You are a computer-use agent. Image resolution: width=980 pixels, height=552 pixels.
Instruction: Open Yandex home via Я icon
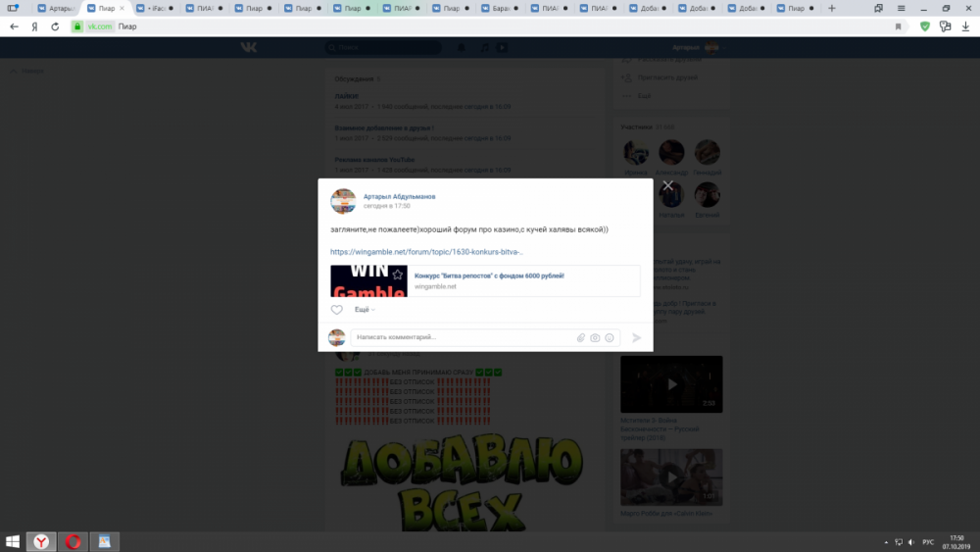click(34, 26)
